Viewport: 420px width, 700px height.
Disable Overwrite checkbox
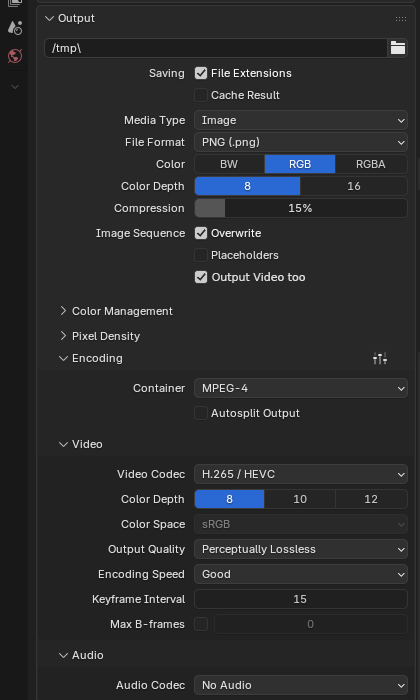(201, 233)
